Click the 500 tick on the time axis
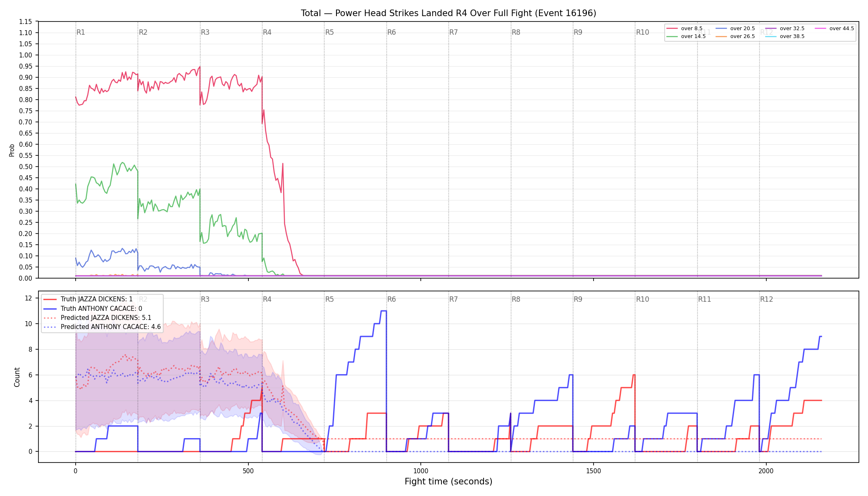This screenshot has height=496, width=868. point(248,471)
